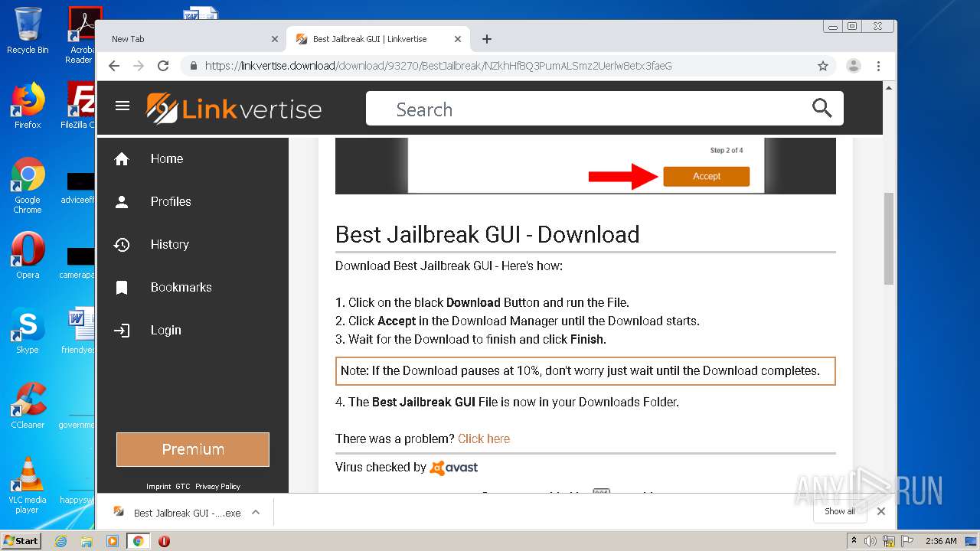980x551 pixels.
Task: Open a new tab with plus button
Action: coord(487,39)
